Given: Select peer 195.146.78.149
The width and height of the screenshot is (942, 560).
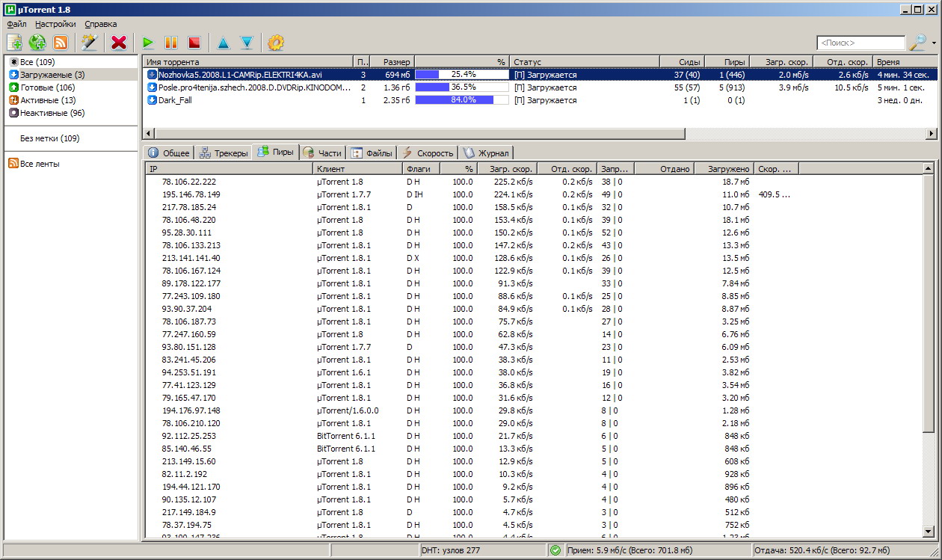Looking at the screenshot, I should point(534,194).
